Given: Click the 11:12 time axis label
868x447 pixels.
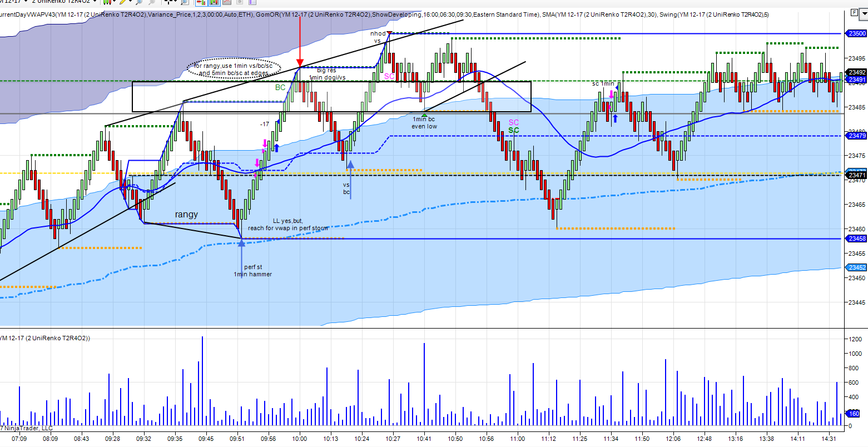Looking at the screenshot, I should [549, 439].
